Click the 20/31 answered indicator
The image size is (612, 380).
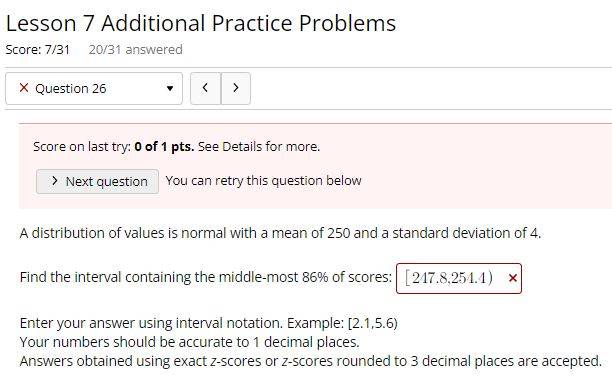click(135, 50)
